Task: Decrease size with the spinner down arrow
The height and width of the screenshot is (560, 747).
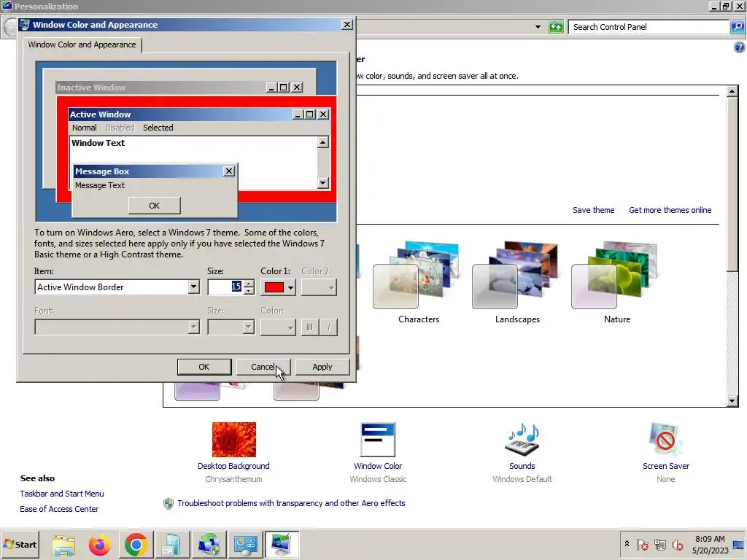Action: pyautogui.click(x=249, y=291)
